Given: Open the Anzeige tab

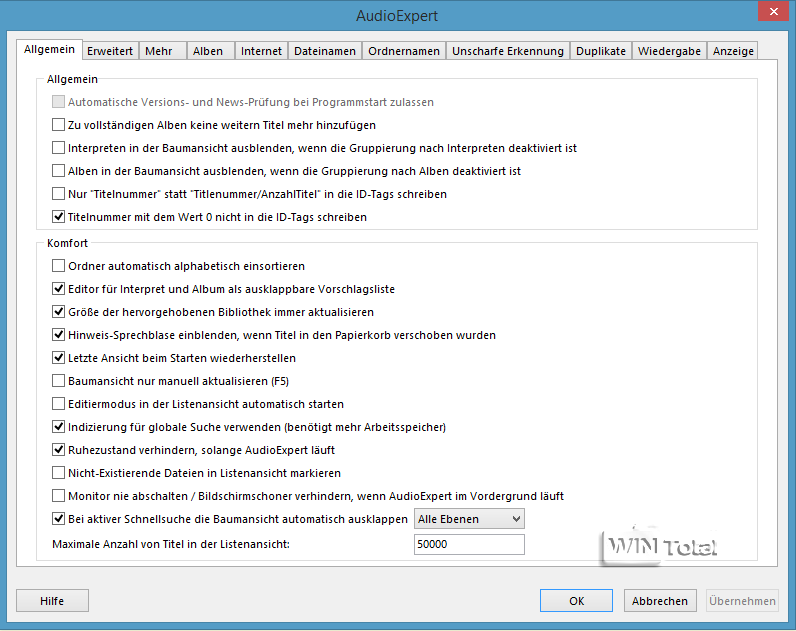Looking at the screenshot, I should tap(733, 51).
